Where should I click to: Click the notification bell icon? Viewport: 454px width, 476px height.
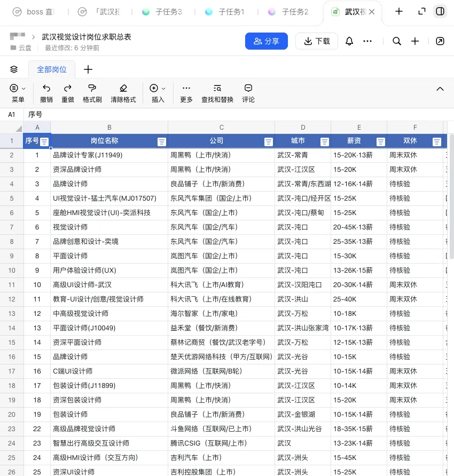point(349,41)
